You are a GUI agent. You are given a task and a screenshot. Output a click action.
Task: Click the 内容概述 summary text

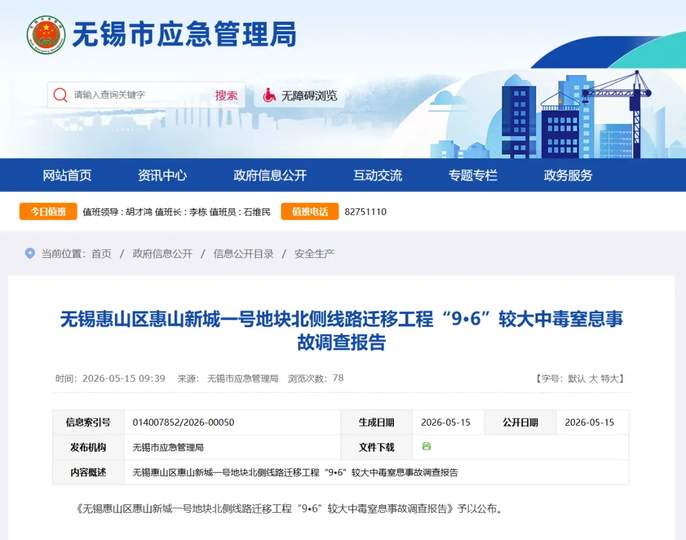[295, 473]
